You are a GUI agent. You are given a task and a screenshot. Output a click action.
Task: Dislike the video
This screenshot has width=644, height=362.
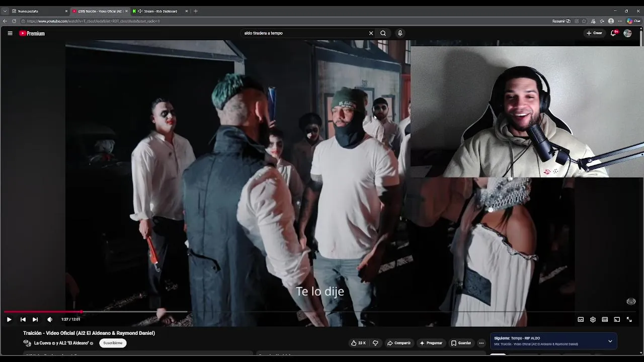click(375, 343)
